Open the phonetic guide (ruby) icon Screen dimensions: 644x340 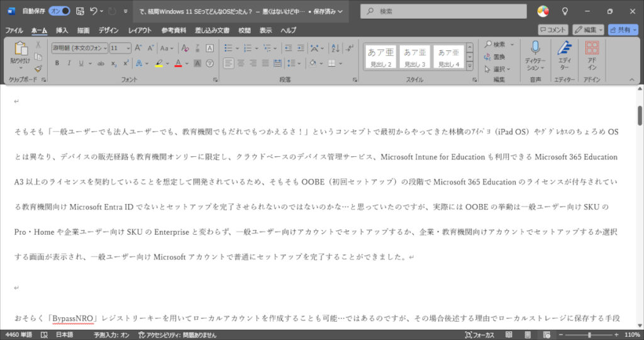[x=197, y=48]
